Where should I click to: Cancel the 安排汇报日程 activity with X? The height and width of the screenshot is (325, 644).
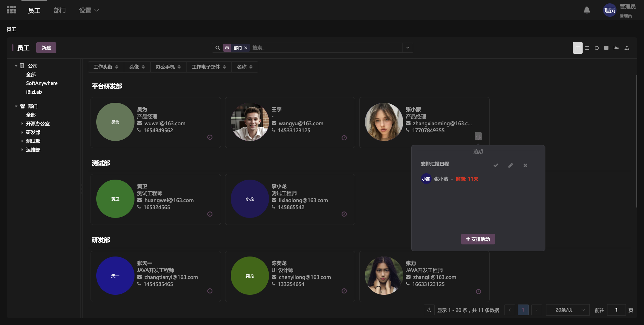525,166
